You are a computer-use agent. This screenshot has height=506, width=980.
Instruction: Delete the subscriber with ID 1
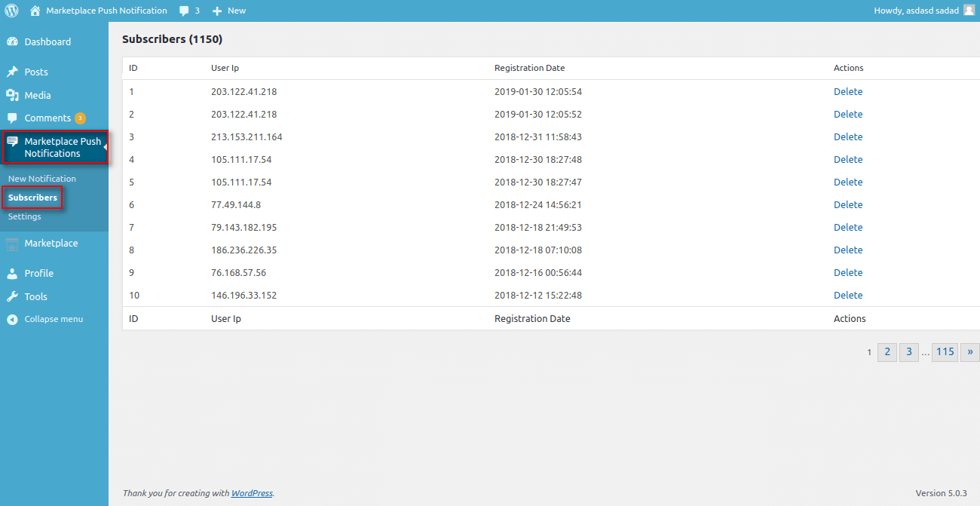click(x=847, y=91)
